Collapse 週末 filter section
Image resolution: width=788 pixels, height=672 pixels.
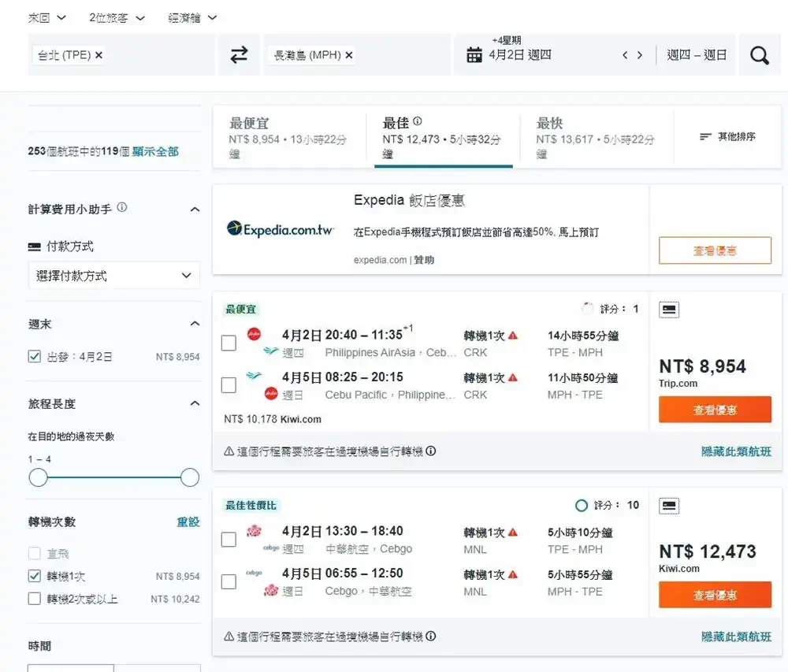click(x=195, y=324)
